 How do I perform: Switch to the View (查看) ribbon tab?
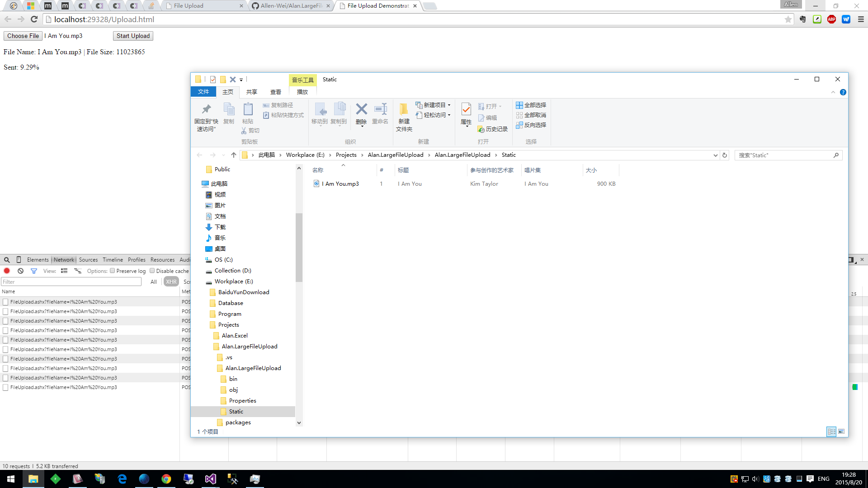pyautogui.click(x=276, y=92)
